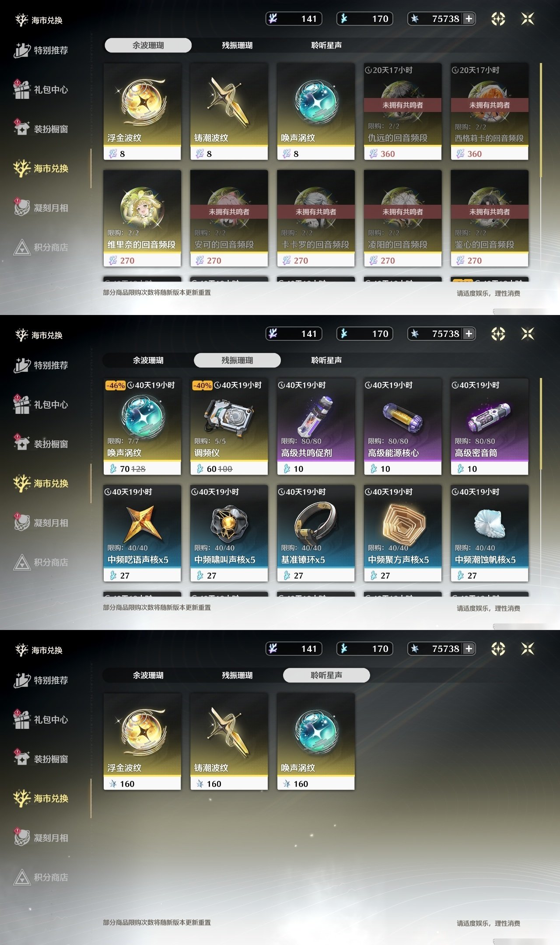The width and height of the screenshot is (560, 945).
Task: Choose 凌阳的回音频段 locked item
Action: pos(402,218)
